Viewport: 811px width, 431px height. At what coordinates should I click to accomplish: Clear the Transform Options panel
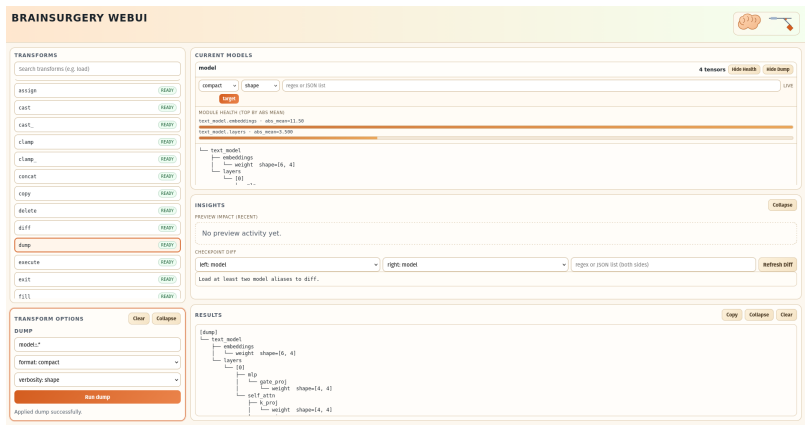pyautogui.click(x=139, y=319)
